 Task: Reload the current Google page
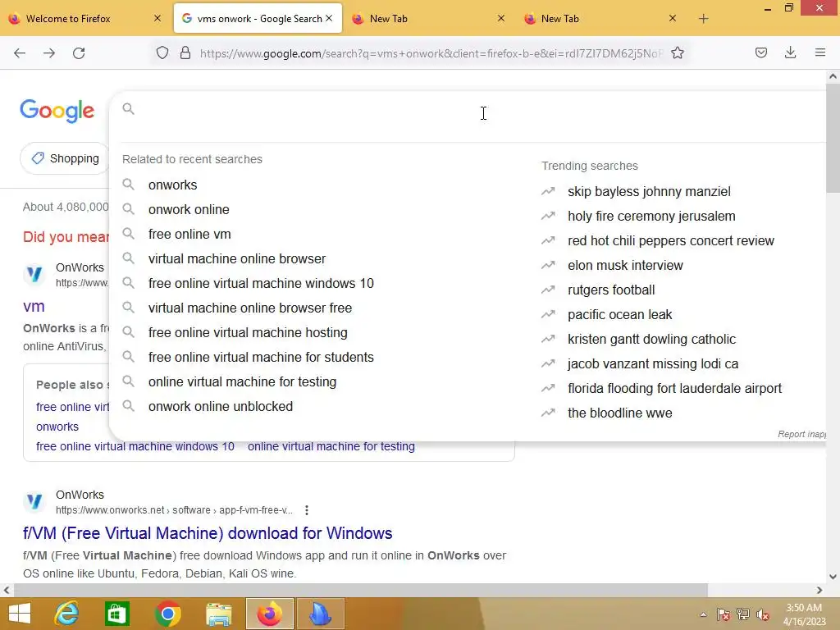[79, 53]
